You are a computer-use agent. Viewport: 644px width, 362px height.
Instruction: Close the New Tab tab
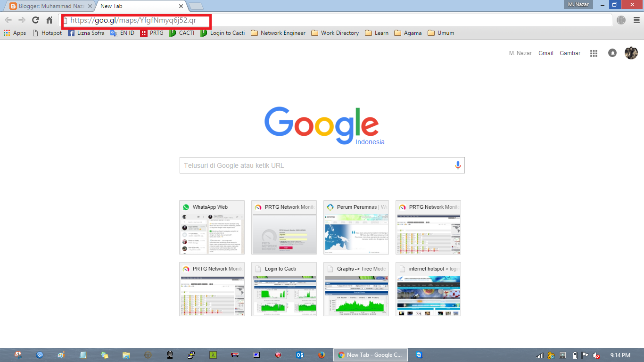pos(181,6)
